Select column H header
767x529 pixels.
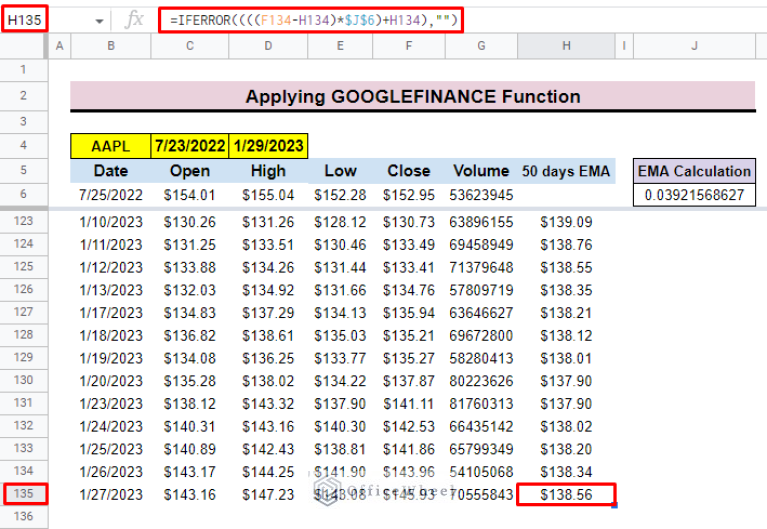[x=566, y=46]
